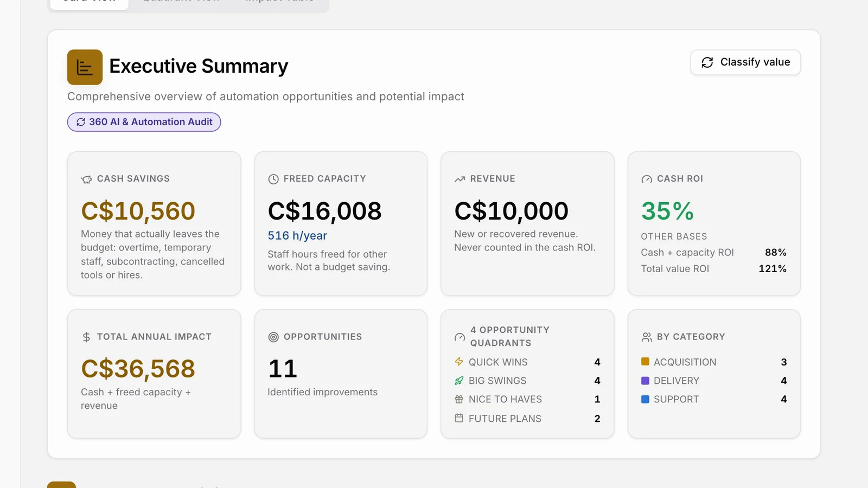Click the gauge icon beside Opportunity Quadrants

tap(460, 337)
